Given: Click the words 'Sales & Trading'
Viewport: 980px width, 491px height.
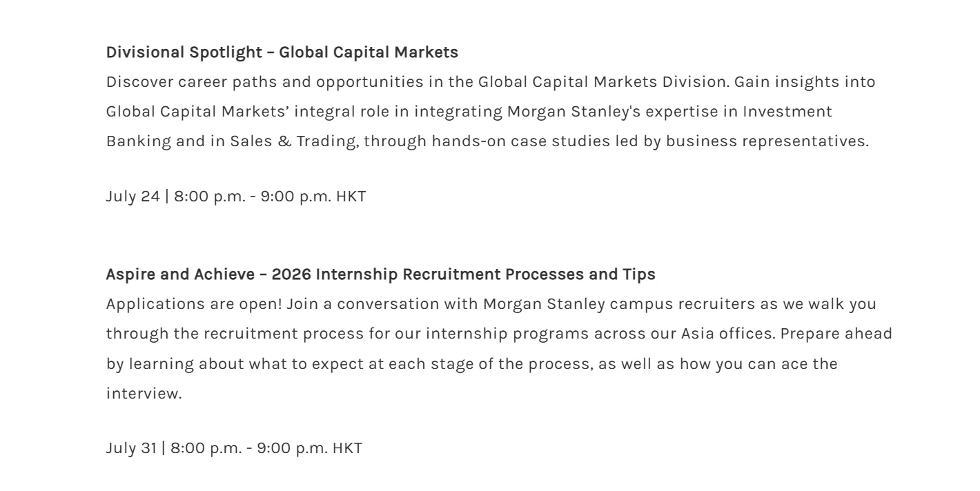Looking at the screenshot, I should [293, 141].
